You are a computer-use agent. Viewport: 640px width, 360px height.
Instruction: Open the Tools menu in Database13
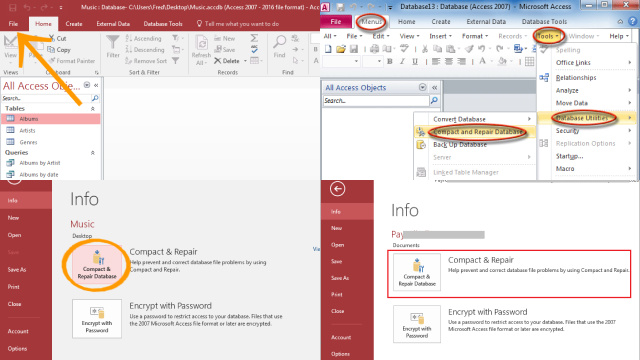click(x=547, y=36)
